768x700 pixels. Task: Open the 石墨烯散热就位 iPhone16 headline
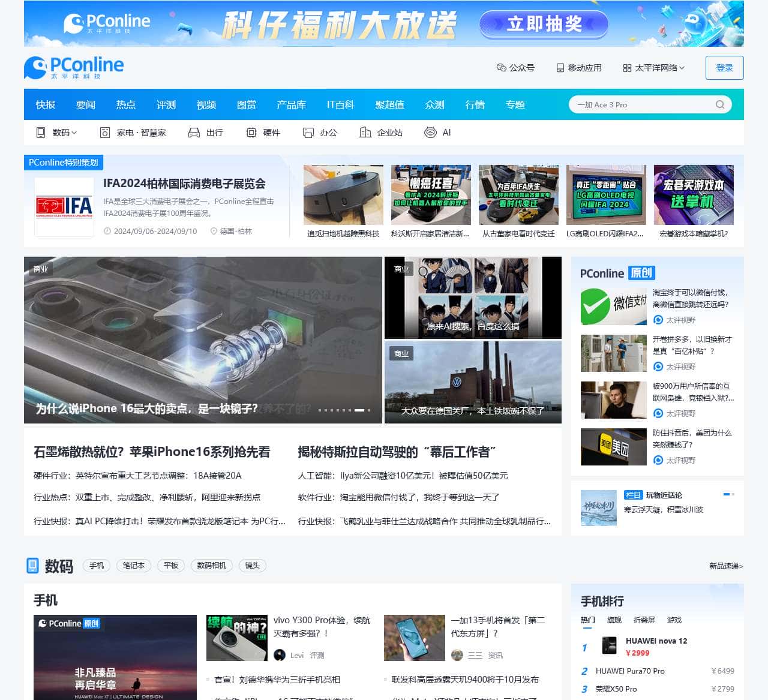tap(152, 452)
